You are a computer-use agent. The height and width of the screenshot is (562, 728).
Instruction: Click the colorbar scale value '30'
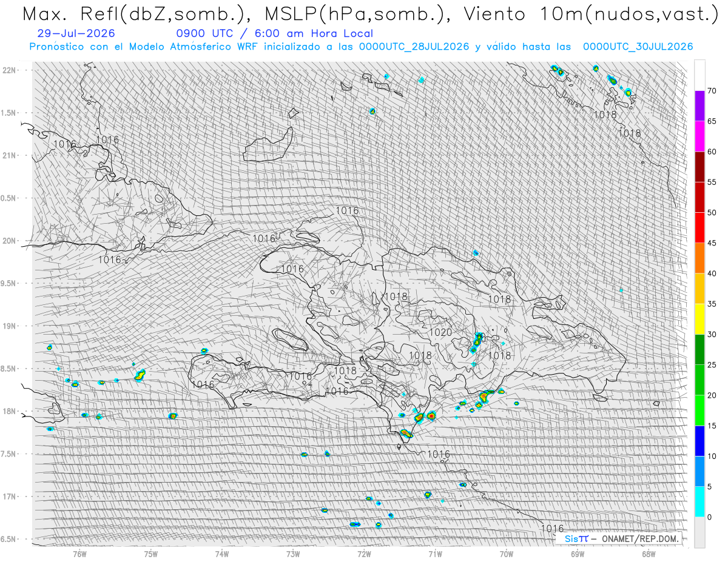(712, 334)
